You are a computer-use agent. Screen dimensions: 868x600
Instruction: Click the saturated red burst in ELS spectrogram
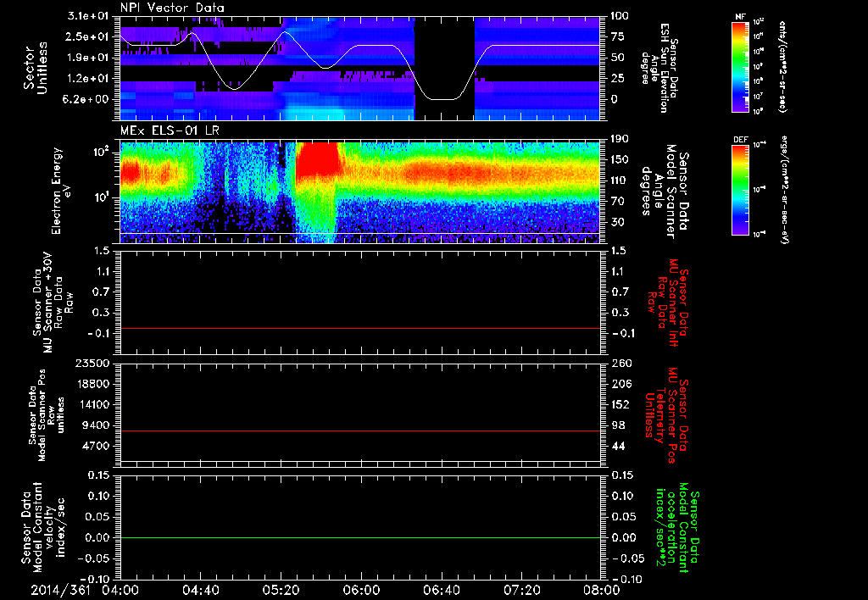pos(317,158)
